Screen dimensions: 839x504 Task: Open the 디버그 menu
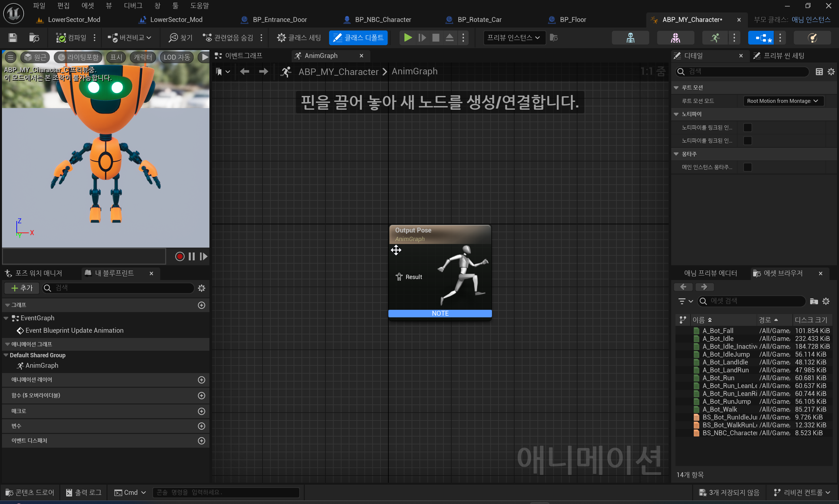click(x=133, y=6)
